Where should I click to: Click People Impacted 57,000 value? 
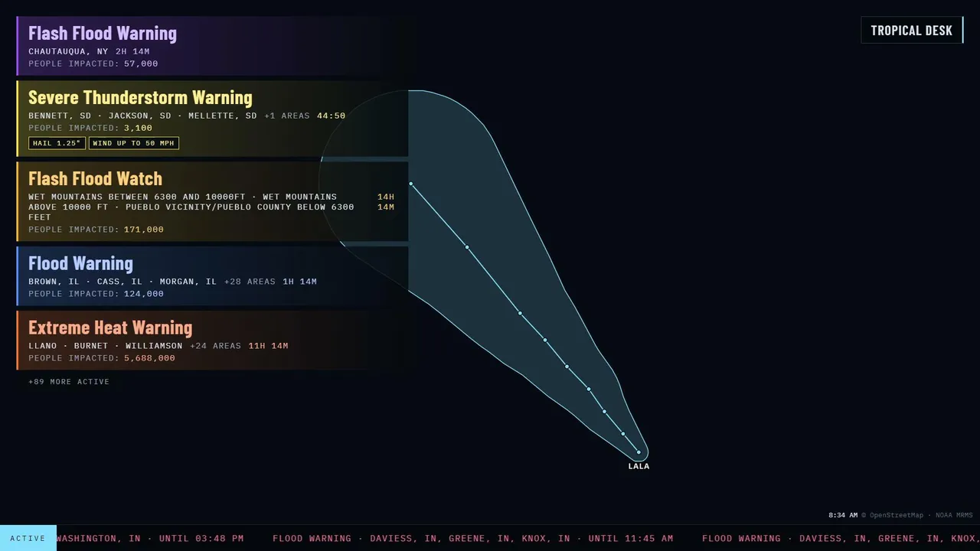141,64
